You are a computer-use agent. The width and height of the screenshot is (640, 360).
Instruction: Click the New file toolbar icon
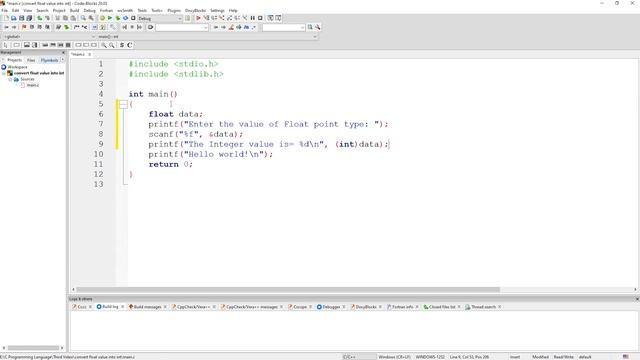pyautogui.click(x=7, y=18)
